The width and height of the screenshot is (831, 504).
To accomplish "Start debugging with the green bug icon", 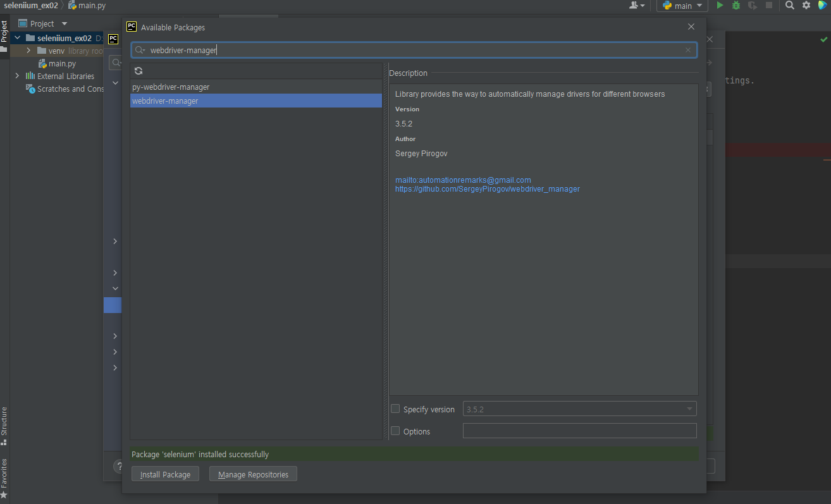I will point(736,5).
